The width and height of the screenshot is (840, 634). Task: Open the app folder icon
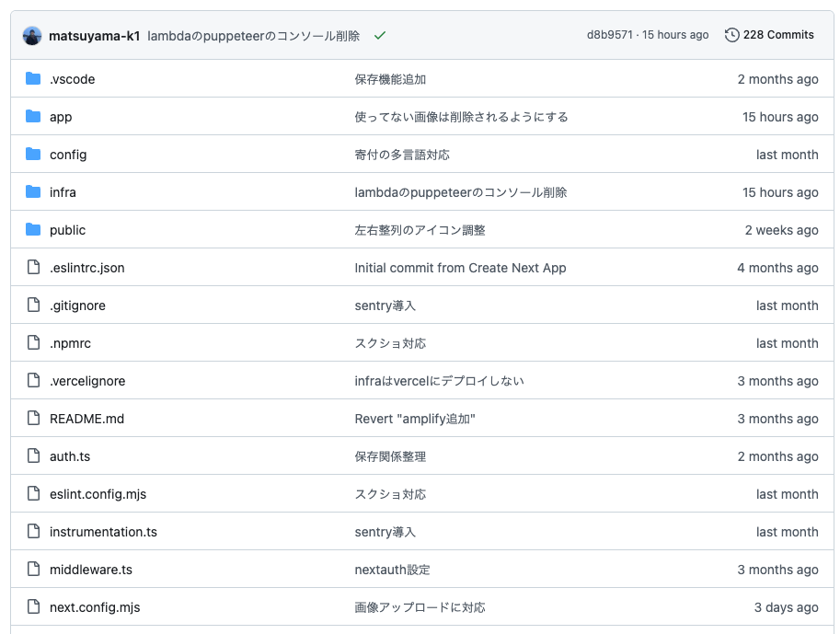(x=32, y=117)
